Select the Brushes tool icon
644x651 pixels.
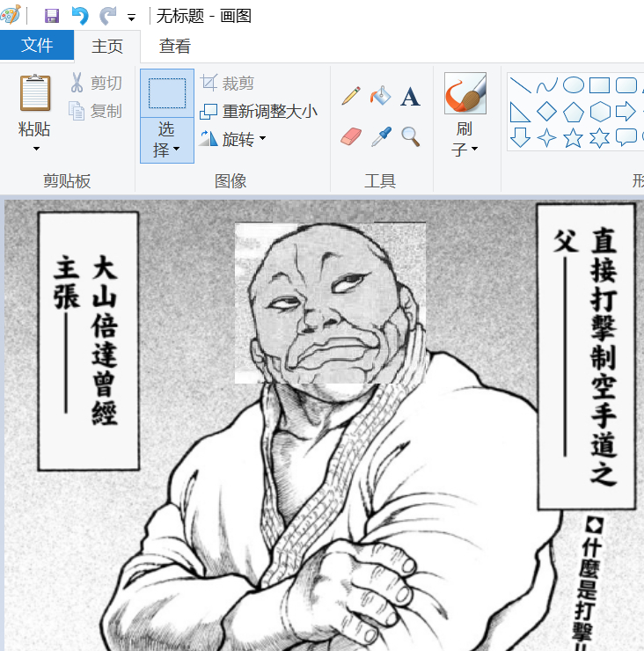[x=465, y=93]
